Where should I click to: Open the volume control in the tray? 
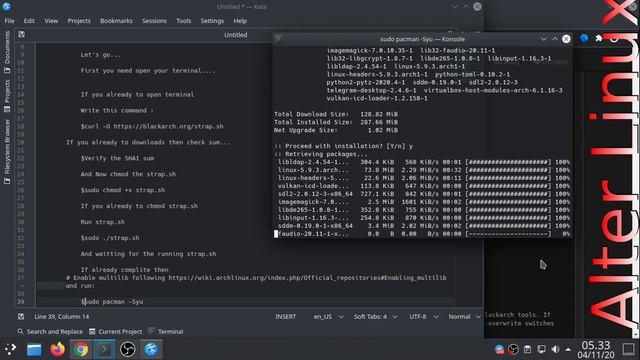tap(555, 349)
